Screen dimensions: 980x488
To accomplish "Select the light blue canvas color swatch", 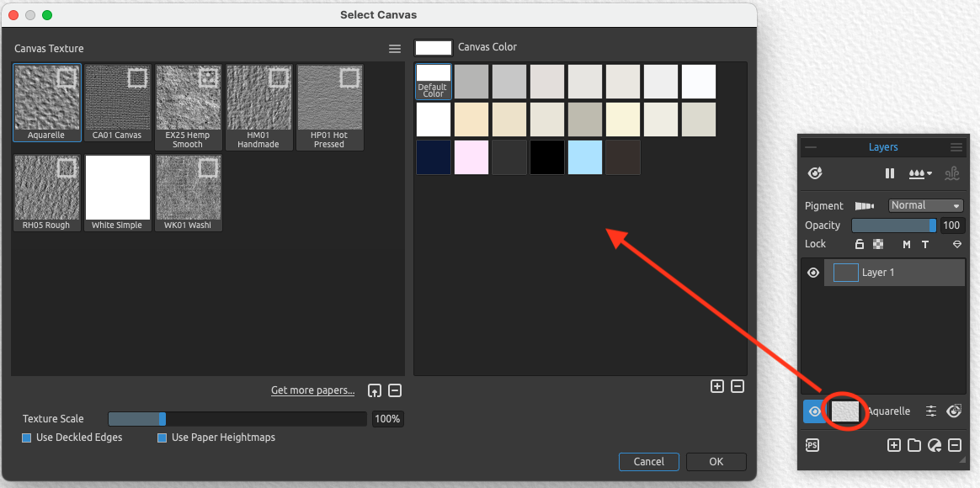I will click(584, 157).
